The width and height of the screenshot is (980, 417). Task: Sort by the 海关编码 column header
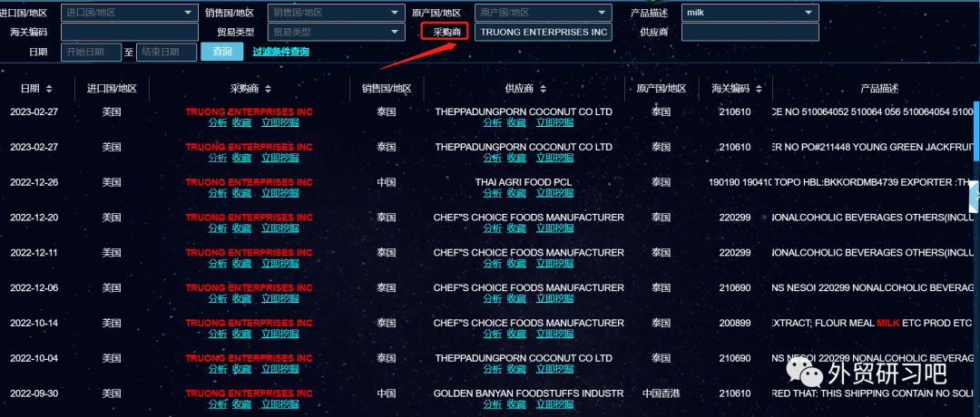735,89
